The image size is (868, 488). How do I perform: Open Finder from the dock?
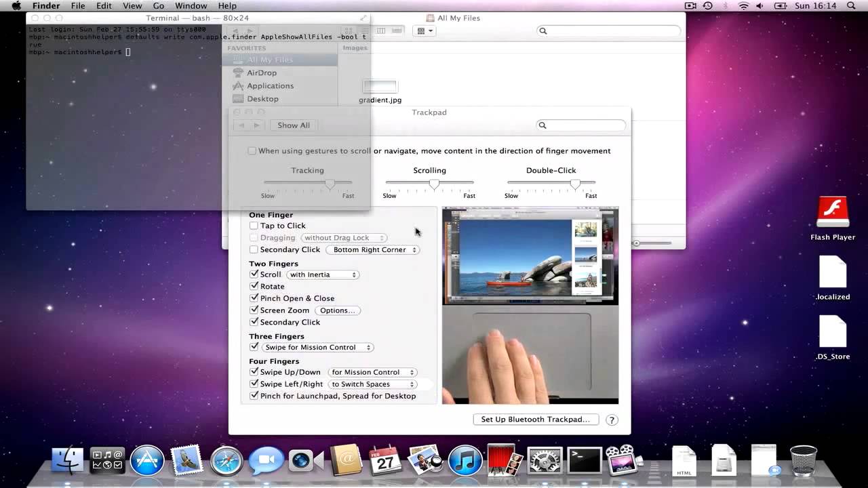(x=68, y=460)
